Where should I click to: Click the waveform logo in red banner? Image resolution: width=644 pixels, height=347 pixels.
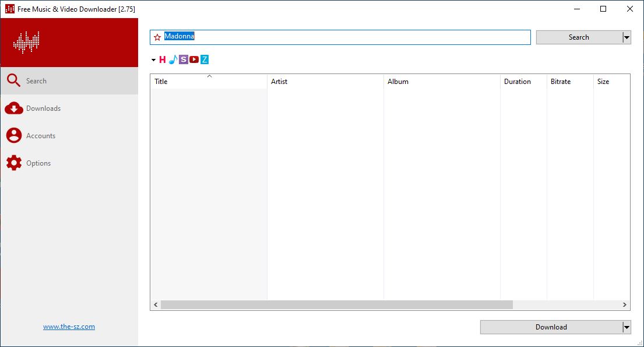click(26, 42)
